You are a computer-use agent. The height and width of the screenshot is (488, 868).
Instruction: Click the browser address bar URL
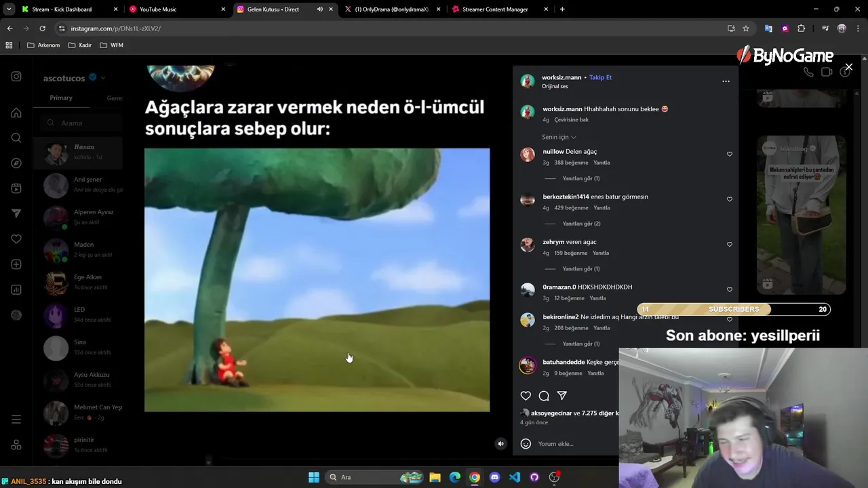pyautogui.click(x=115, y=28)
